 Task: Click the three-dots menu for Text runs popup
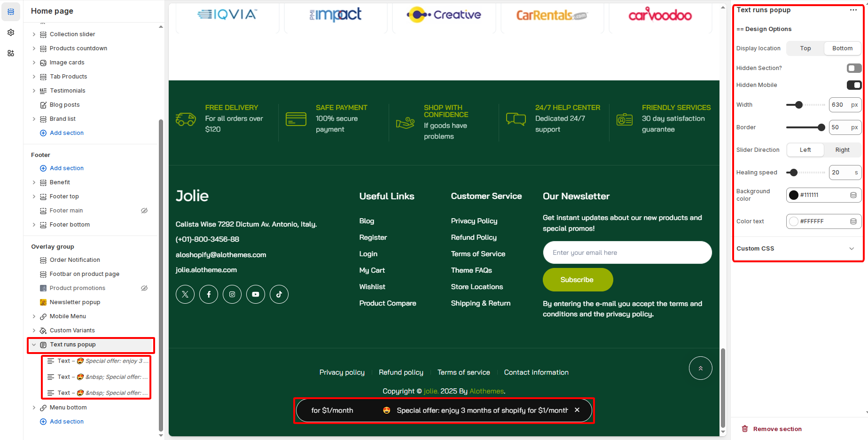pyautogui.click(x=853, y=10)
